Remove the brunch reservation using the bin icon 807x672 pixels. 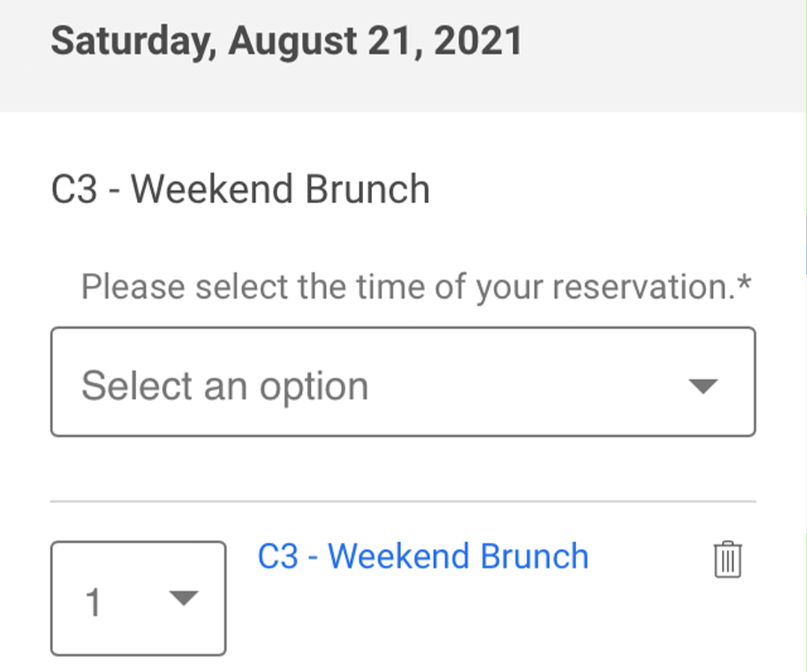click(727, 559)
